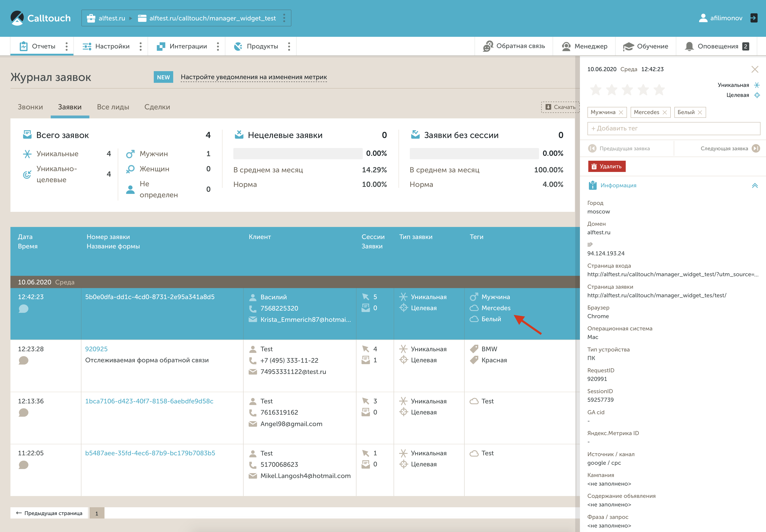Open Обратная связь feedback
The image size is (766, 532).
pos(514,46)
